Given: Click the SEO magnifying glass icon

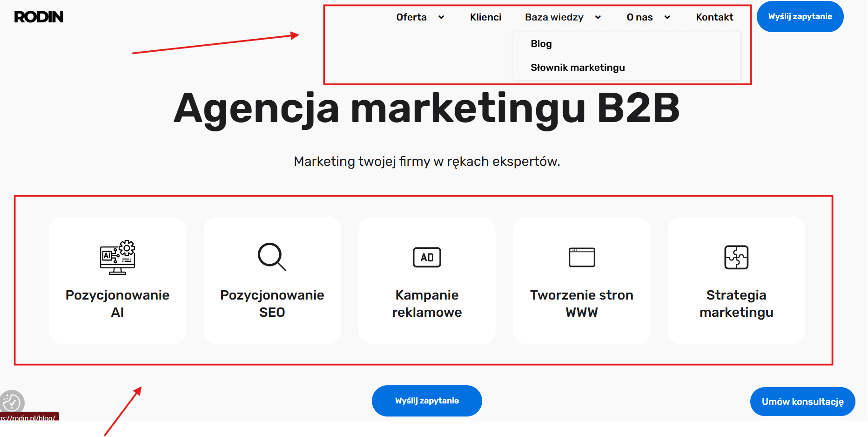Looking at the screenshot, I should coord(272,257).
